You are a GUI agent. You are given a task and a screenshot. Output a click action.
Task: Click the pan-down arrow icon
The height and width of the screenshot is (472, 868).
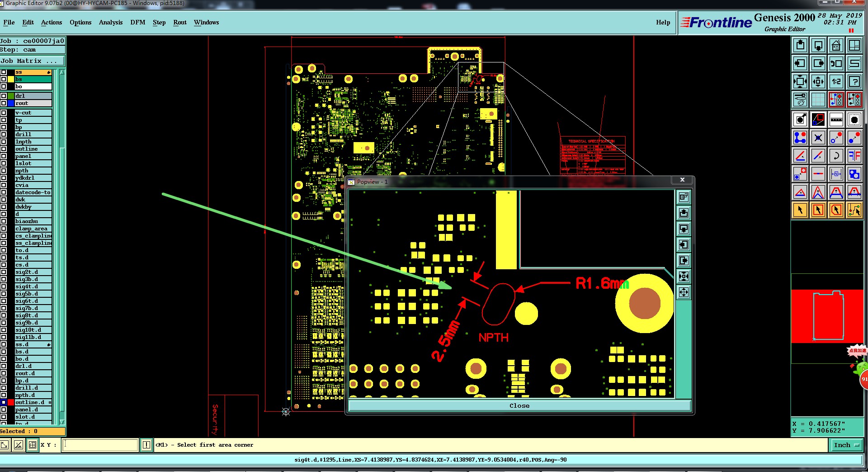[x=818, y=45]
